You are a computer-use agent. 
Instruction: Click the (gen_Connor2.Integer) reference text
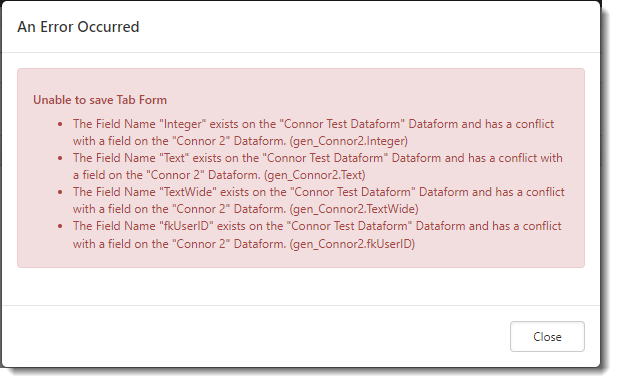pyautogui.click(x=349, y=141)
